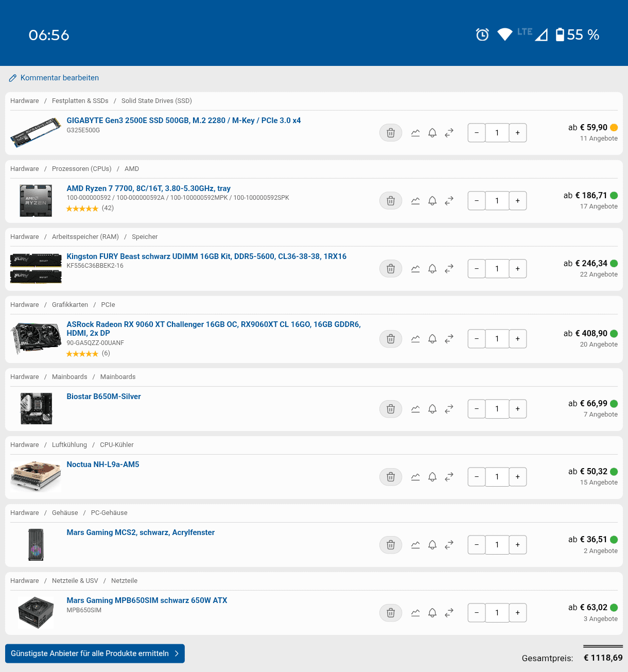Decrease quantity of AMD Ryzen 7 7700
Viewport: 628px width, 672px height.
point(477,201)
